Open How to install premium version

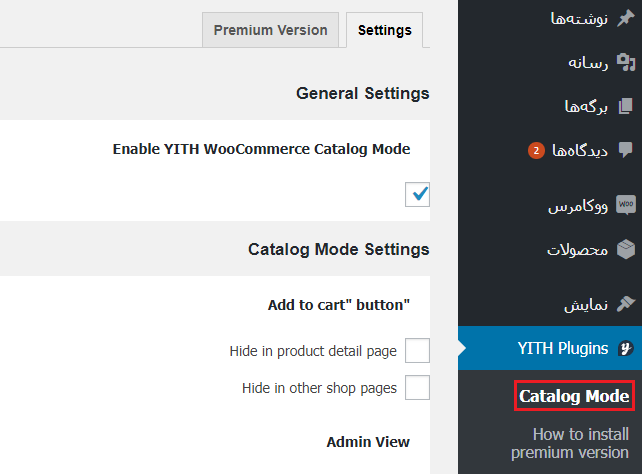coord(570,443)
